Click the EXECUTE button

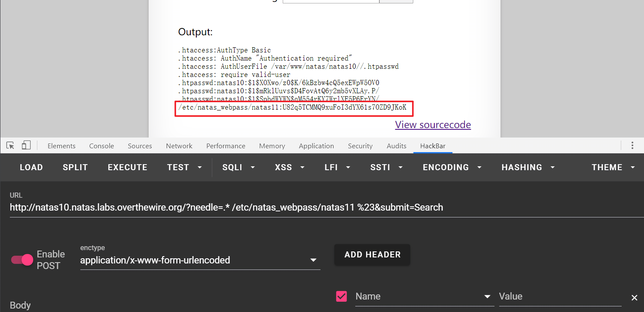[x=128, y=167]
